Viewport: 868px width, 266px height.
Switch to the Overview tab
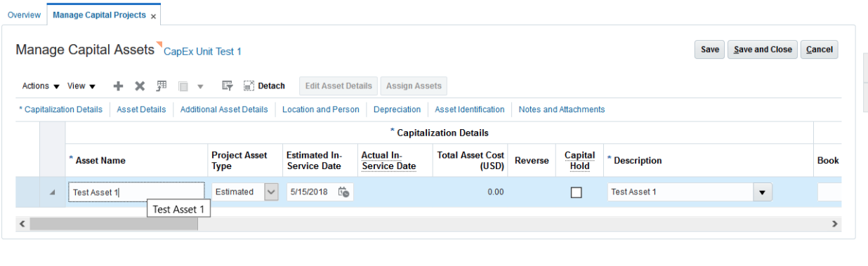(24, 15)
